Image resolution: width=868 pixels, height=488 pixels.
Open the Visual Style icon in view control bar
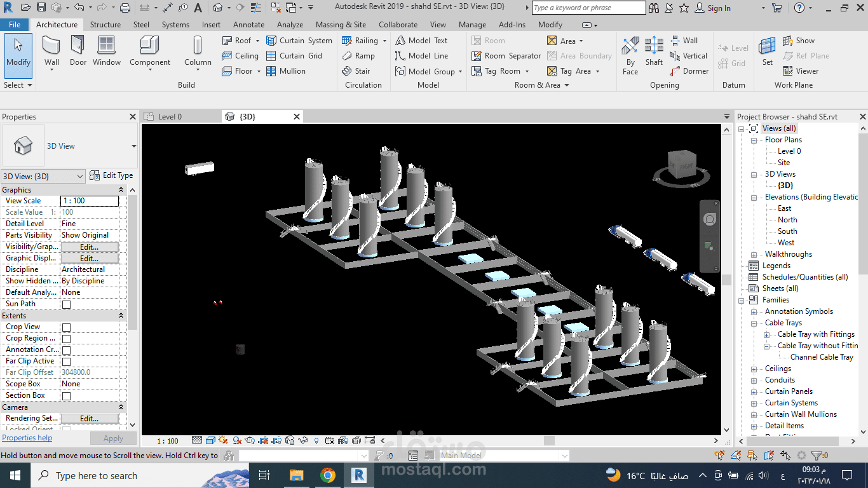pyautogui.click(x=210, y=440)
